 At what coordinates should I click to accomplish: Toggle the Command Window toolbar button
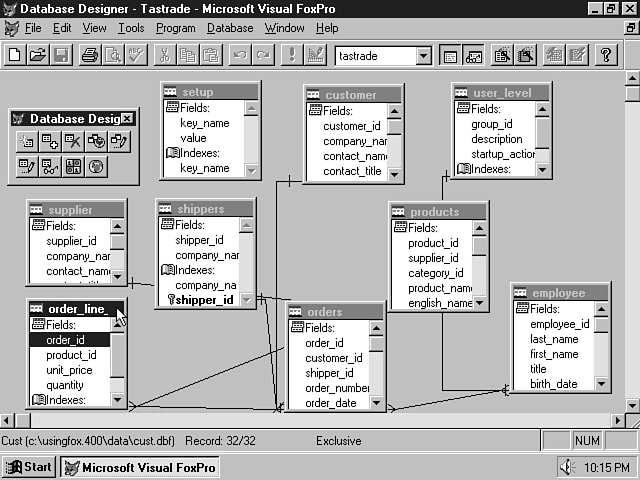pos(450,55)
